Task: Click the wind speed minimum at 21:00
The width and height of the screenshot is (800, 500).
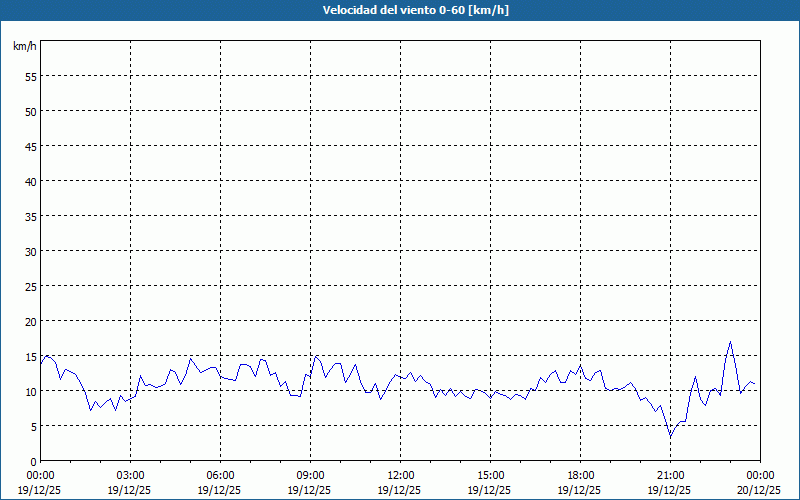Action: coord(670,437)
